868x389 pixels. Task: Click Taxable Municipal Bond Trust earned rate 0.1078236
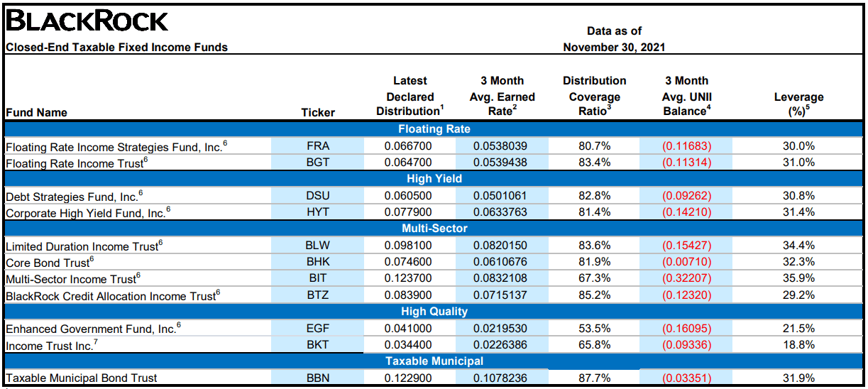coord(501,378)
